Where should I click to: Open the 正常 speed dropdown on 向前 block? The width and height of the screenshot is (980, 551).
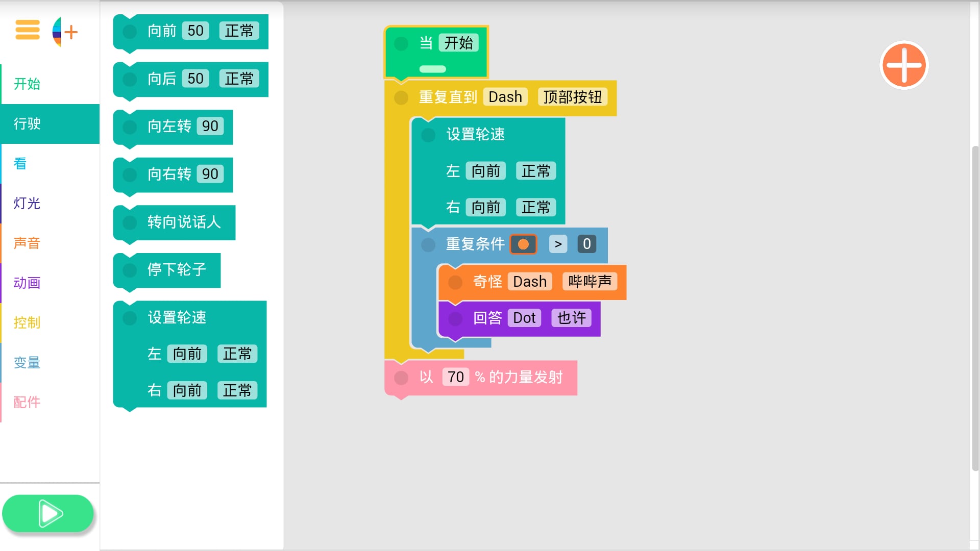click(239, 31)
